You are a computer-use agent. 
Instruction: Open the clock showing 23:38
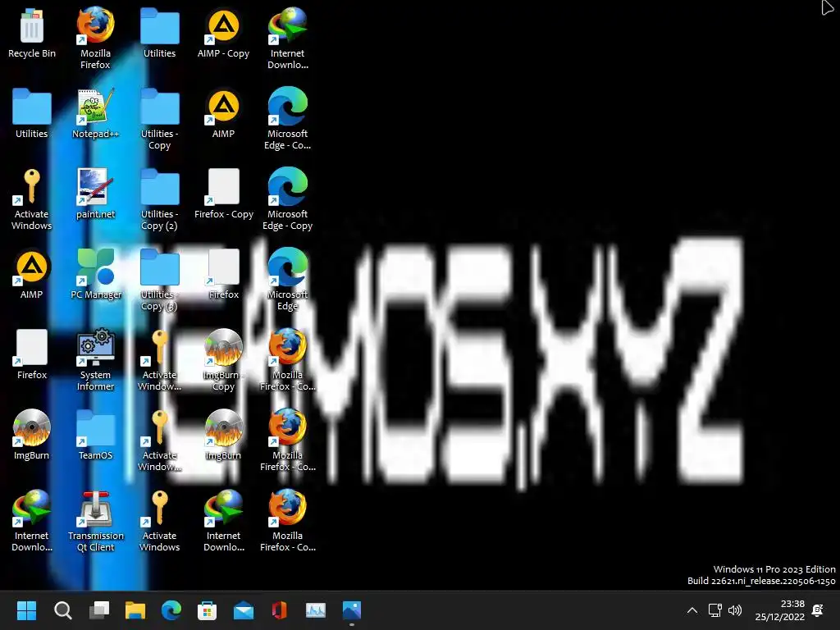click(x=780, y=610)
